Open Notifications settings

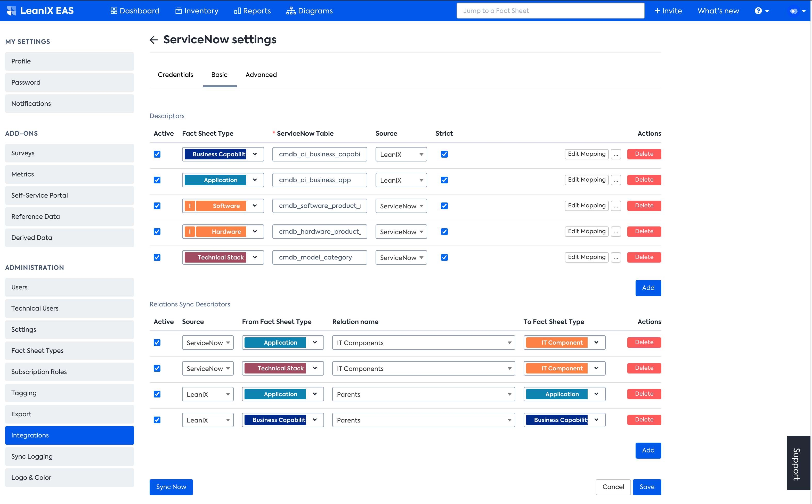70,104
